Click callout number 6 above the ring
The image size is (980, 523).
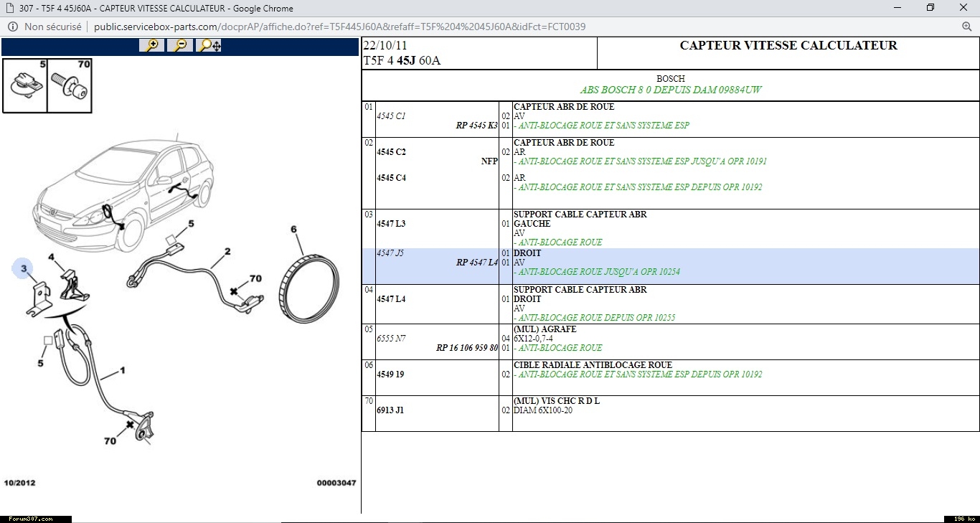293,230
